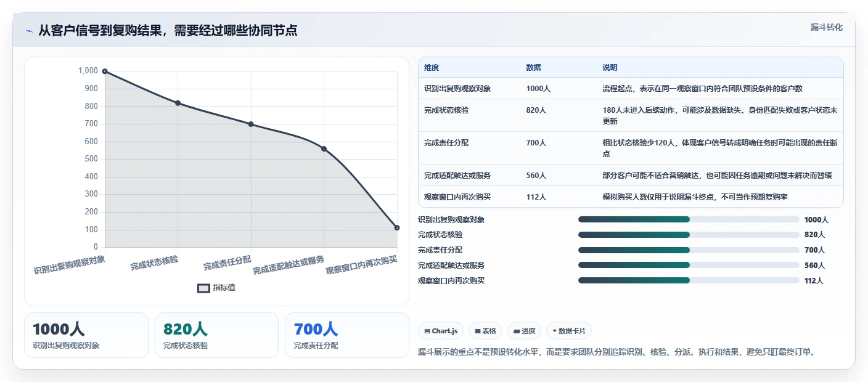
Task: Toggle the 指标值 legend swatch
Action: tap(203, 288)
